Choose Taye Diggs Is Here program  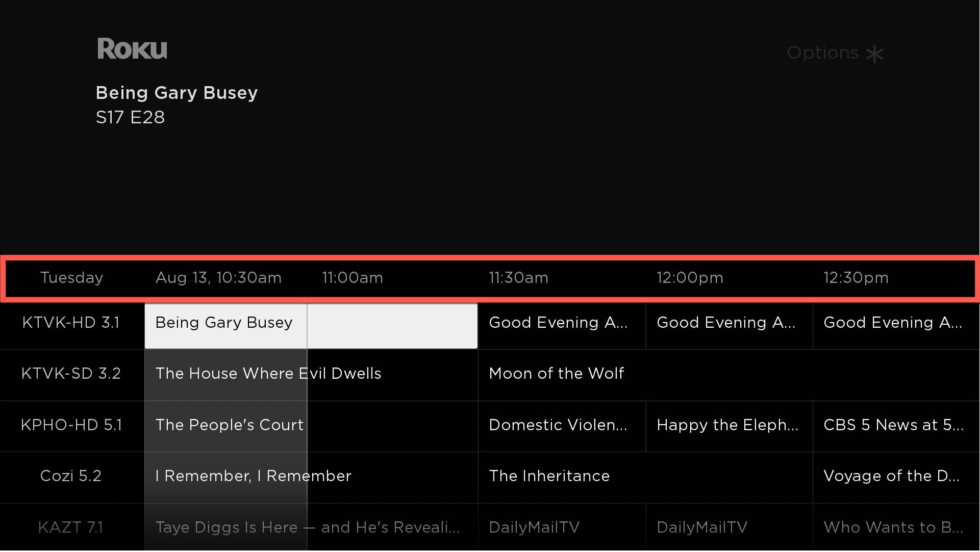tap(311, 528)
